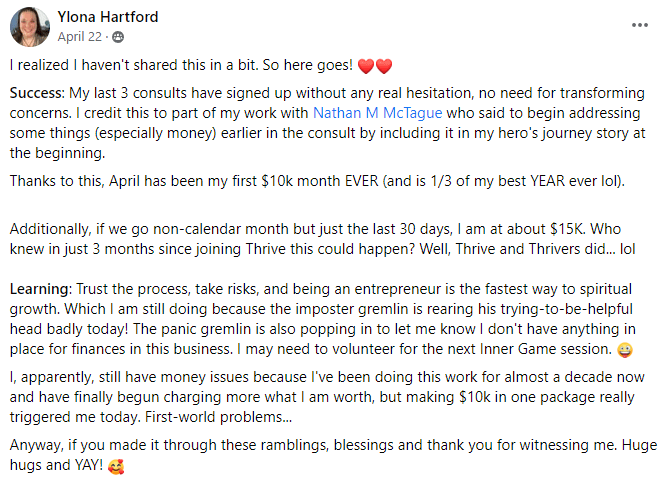Open Ylona Hartford's profile picture
Viewport: 668px width, 482px height.
pyautogui.click(x=29, y=27)
